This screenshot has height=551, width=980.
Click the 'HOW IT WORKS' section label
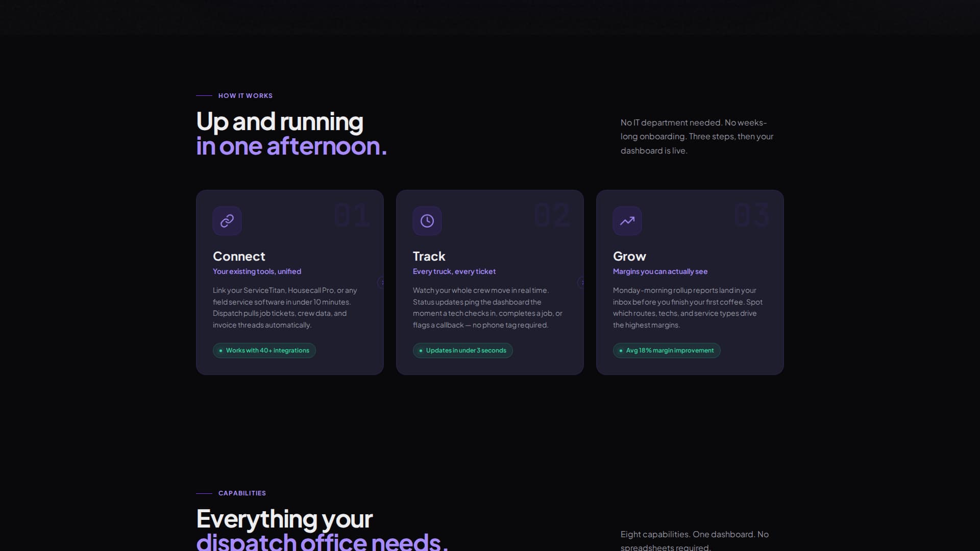[x=246, y=95]
